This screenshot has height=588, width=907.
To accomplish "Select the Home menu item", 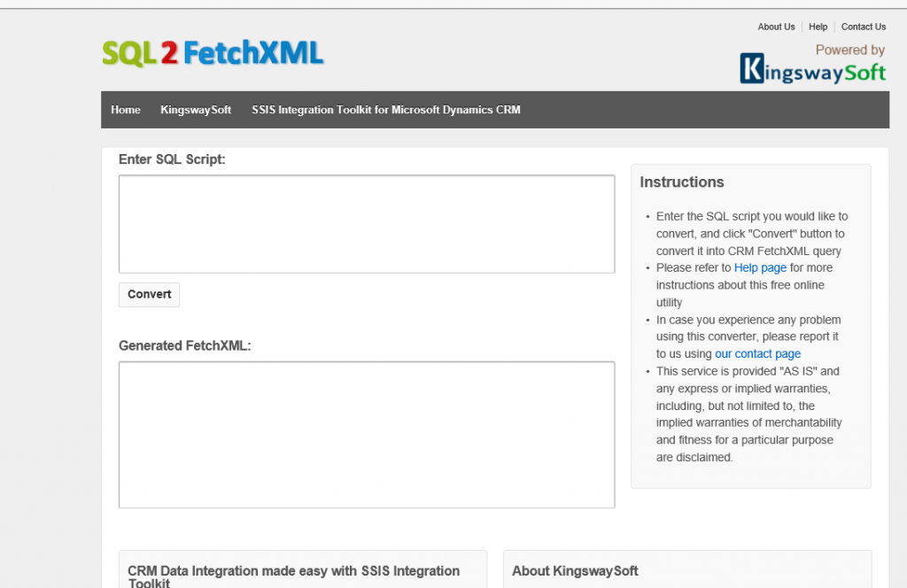I will (x=125, y=110).
